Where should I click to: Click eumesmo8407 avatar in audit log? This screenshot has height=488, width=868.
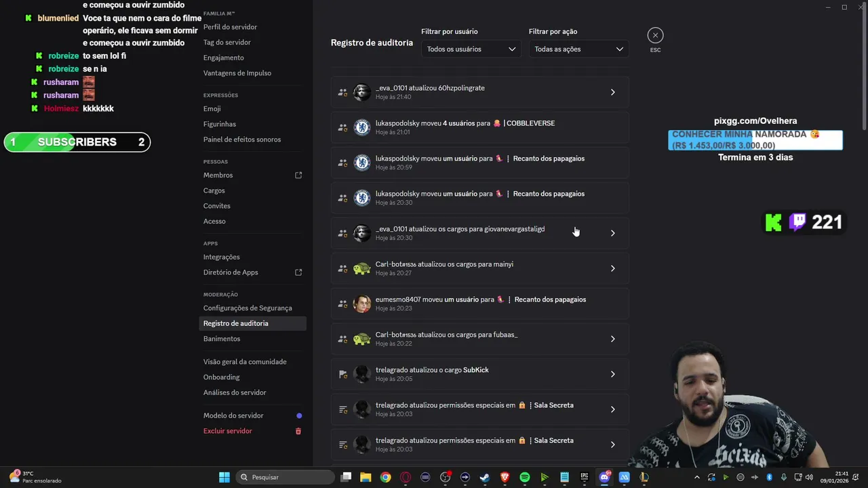point(362,304)
